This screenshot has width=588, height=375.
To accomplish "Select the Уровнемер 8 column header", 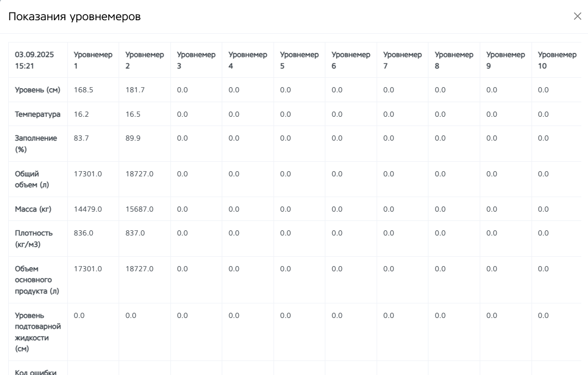I will [454, 60].
